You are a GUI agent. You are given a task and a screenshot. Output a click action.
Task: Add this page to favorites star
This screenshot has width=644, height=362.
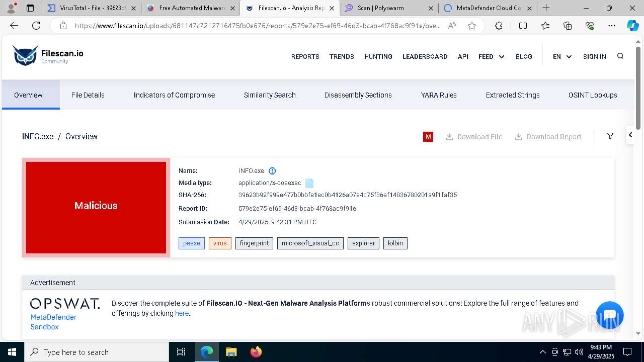[x=472, y=26]
